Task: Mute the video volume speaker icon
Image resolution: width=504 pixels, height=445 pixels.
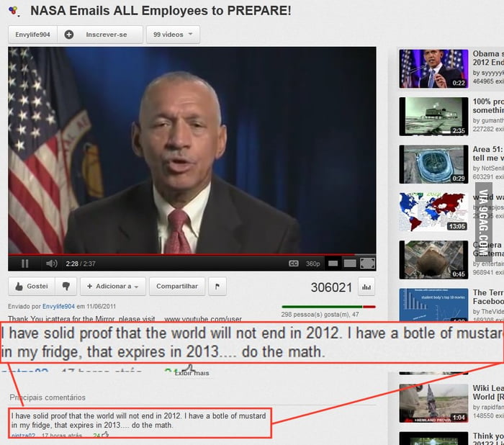Action: pos(51,264)
